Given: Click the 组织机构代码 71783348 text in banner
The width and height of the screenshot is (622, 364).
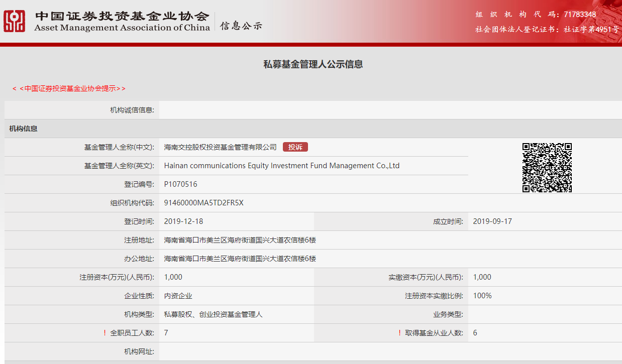Looking at the screenshot, I should coord(536,15).
